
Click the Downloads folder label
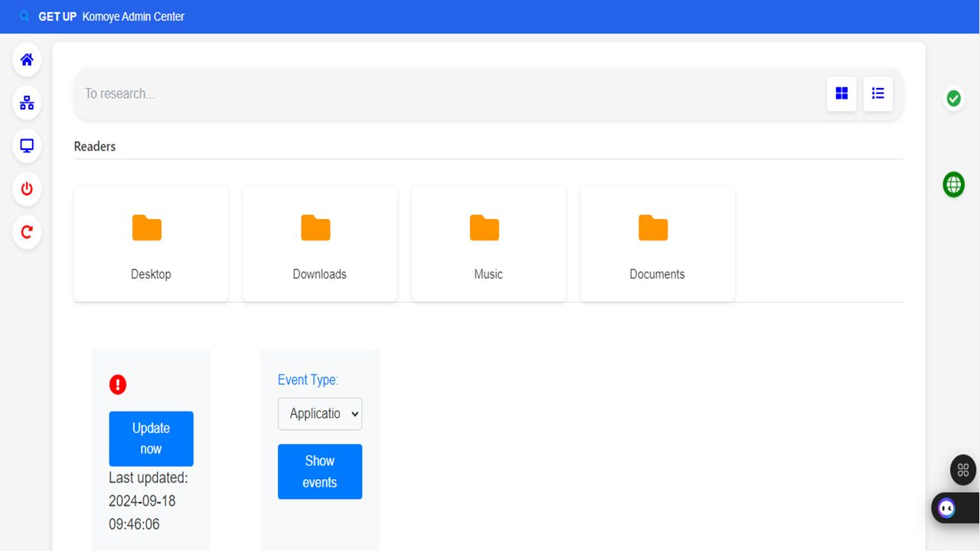point(319,274)
